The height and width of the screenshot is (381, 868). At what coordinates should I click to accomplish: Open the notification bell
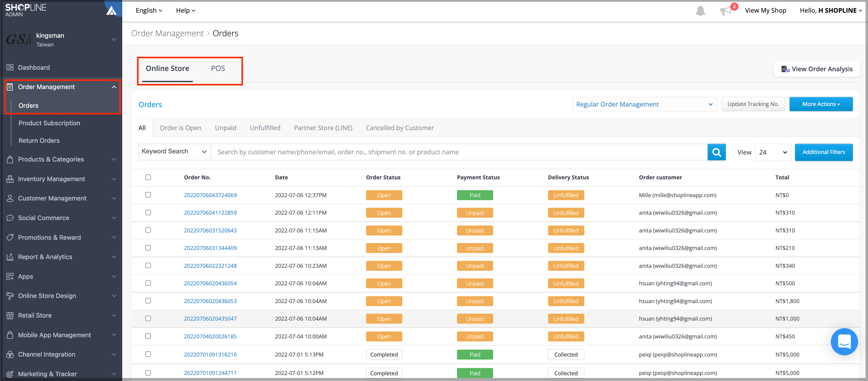700,11
